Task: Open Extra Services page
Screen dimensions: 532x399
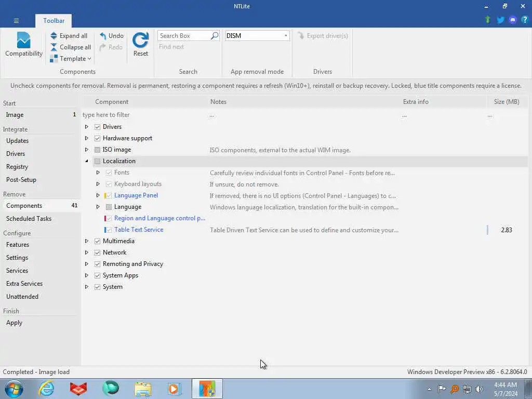Action: [x=40, y=283]
